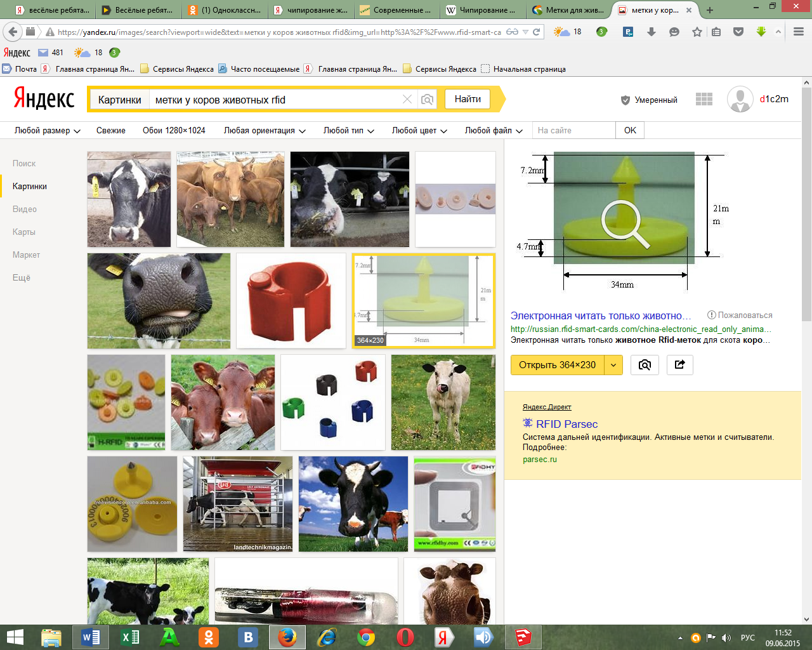Viewport: 812px width, 650px height.
Task: Open the RFID Parsec ad link
Action: pyautogui.click(x=566, y=424)
